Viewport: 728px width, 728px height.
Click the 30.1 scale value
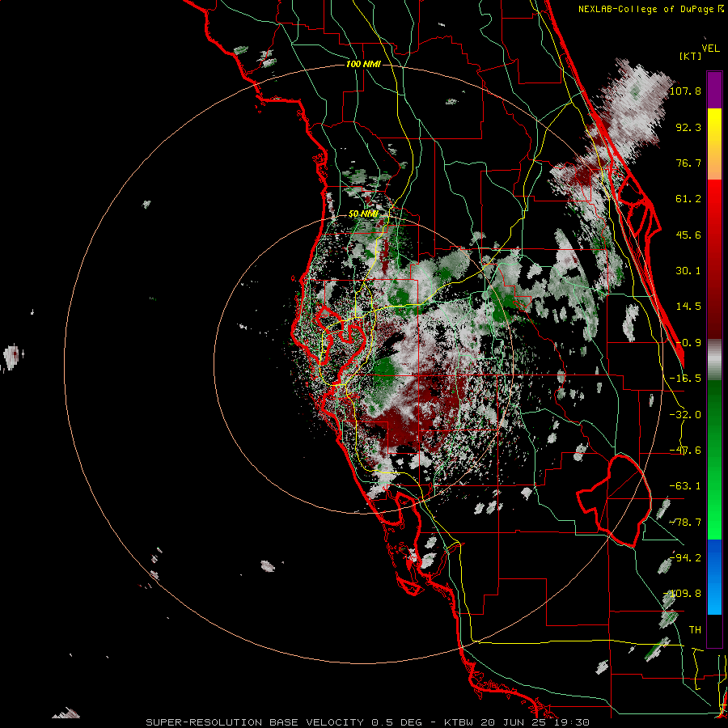[x=688, y=271]
